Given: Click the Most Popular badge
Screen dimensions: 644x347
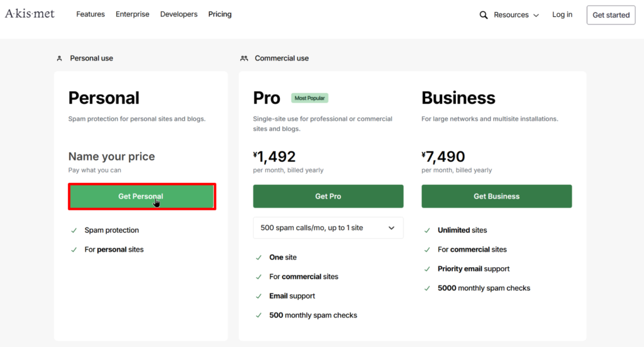Looking at the screenshot, I should point(309,98).
